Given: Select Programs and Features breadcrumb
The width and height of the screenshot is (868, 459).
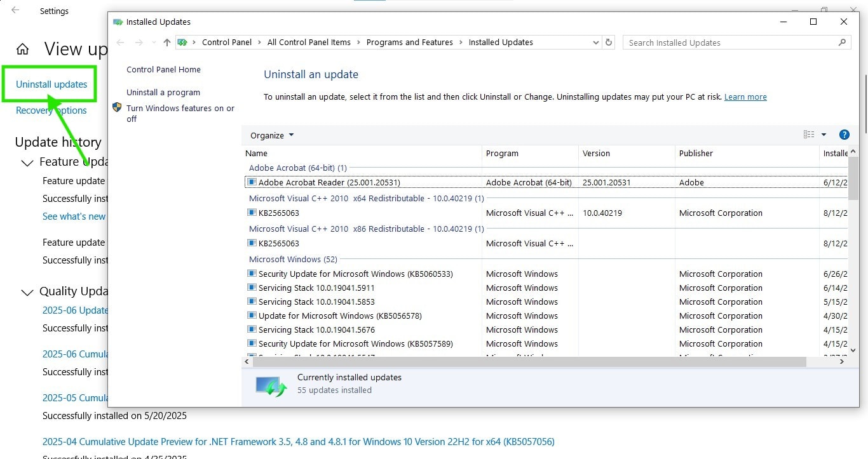Looking at the screenshot, I should click(410, 43).
